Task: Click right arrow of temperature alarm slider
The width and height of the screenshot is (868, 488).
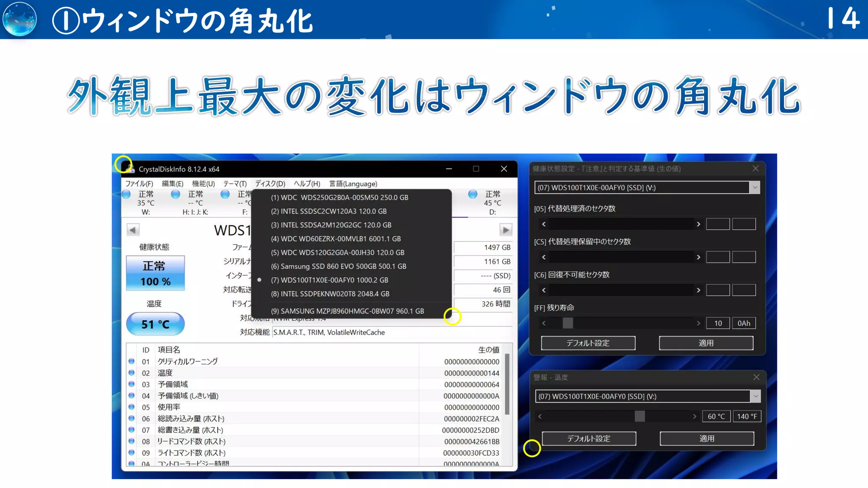Action: (x=694, y=416)
